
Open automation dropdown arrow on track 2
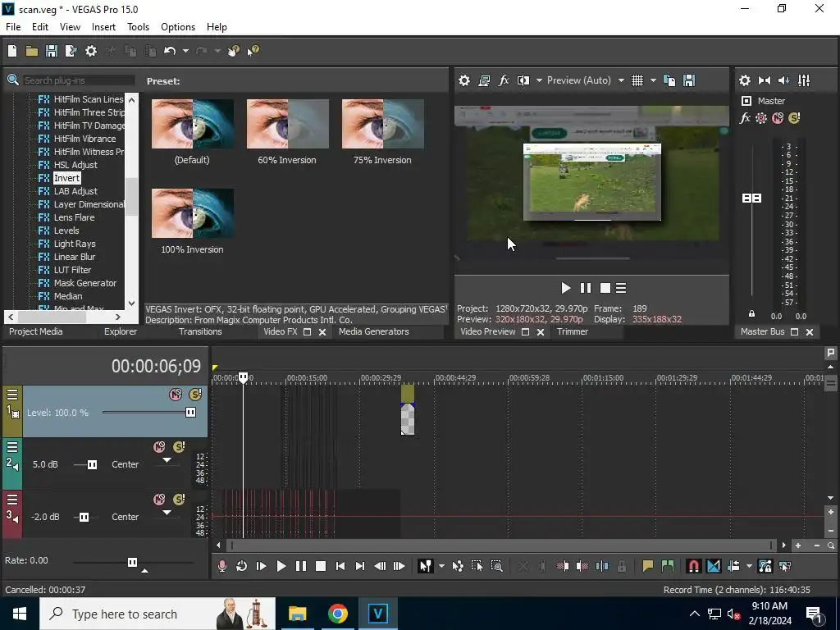(167, 460)
